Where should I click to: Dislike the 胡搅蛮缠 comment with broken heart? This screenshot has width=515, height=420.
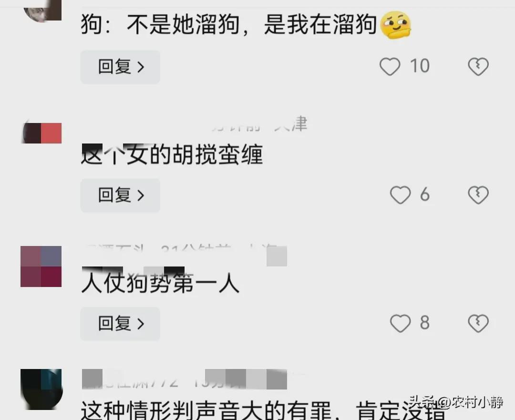(x=478, y=195)
